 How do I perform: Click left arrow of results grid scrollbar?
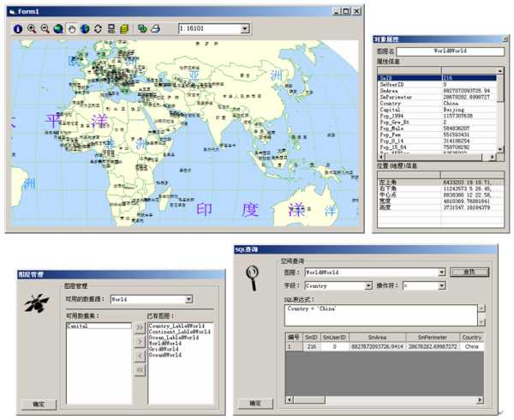point(290,400)
